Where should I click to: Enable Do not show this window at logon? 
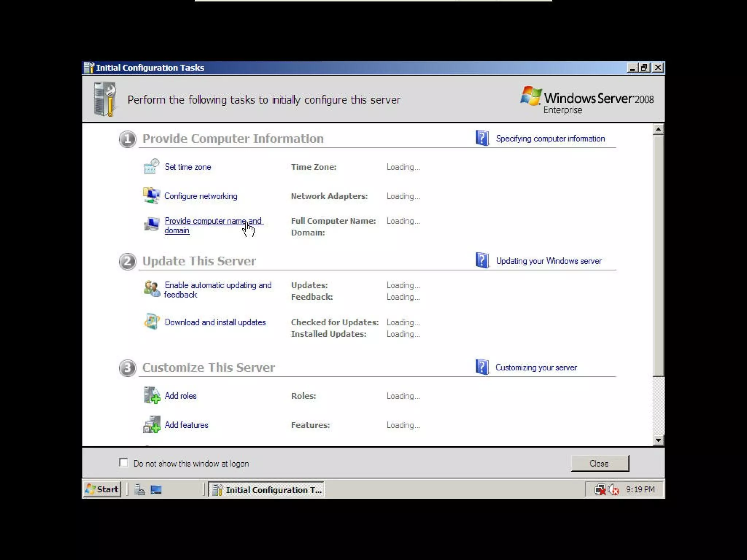124,463
